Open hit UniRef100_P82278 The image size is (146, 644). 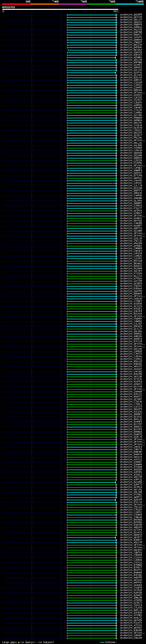click(x=131, y=30)
